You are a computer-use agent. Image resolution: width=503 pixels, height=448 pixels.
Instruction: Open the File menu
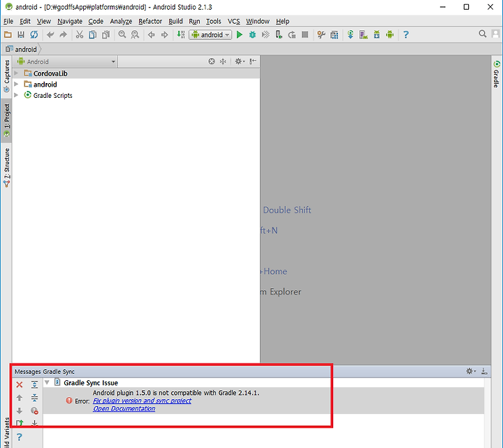tap(8, 21)
